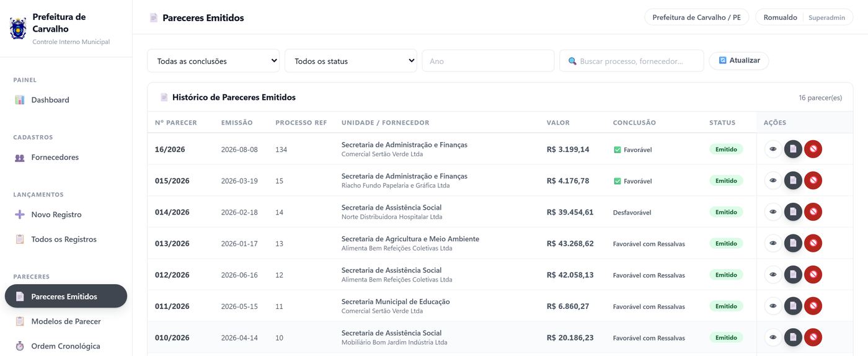
Task: Open document icon for parecer 011/2026
Action: point(793,306)
